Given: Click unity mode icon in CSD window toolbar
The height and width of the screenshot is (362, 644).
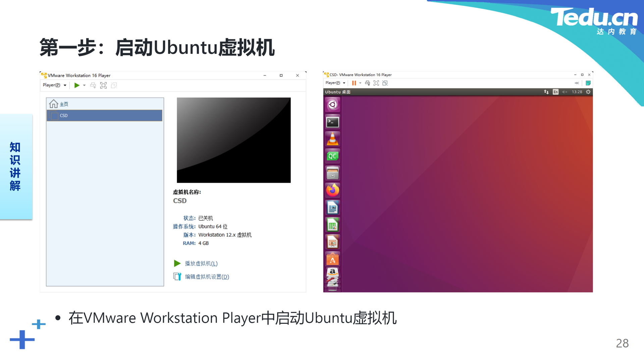Looking at the screenshot, I should (385, 83).
